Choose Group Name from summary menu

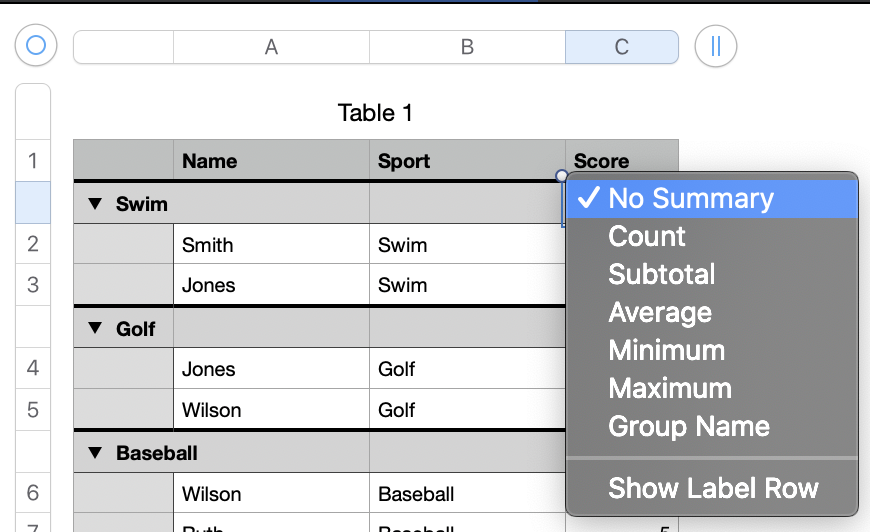[689, 426]
